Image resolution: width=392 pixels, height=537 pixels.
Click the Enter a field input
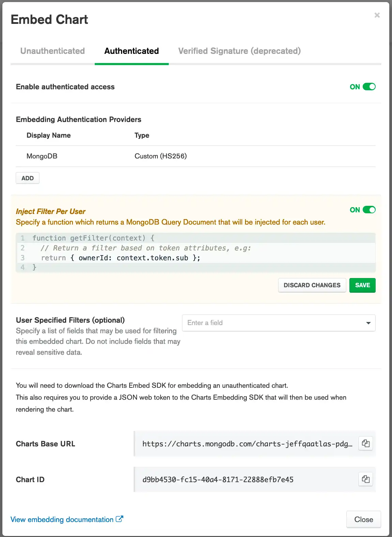pos(273,323)
